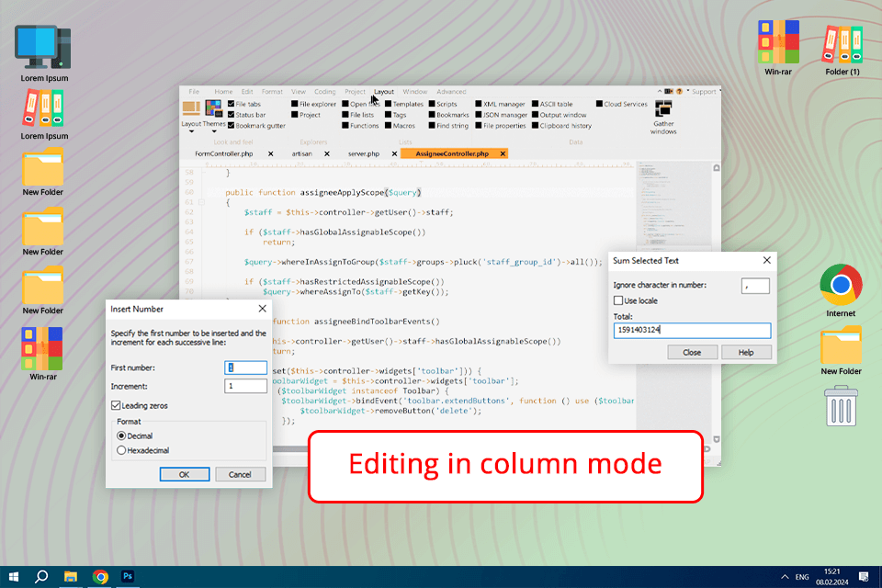
Task: Click the Total value field
Action: tap(692, 330)
